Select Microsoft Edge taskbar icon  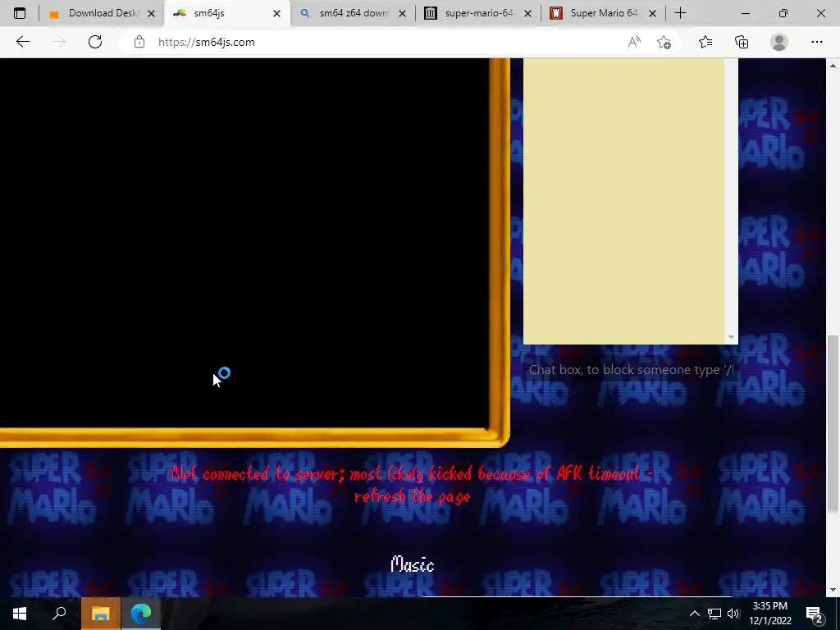141,614
